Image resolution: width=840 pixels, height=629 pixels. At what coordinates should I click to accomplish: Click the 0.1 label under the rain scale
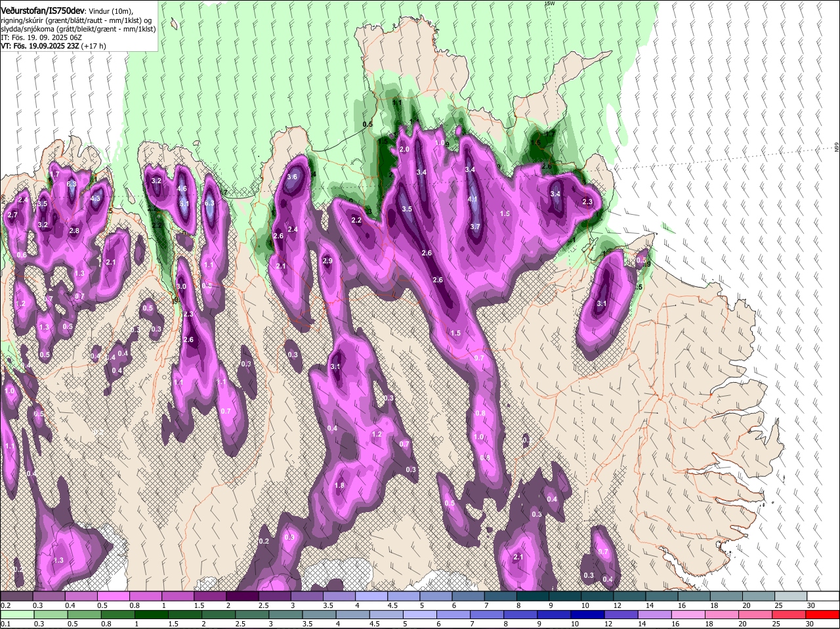pyautogui.click(x=5, y=624)
